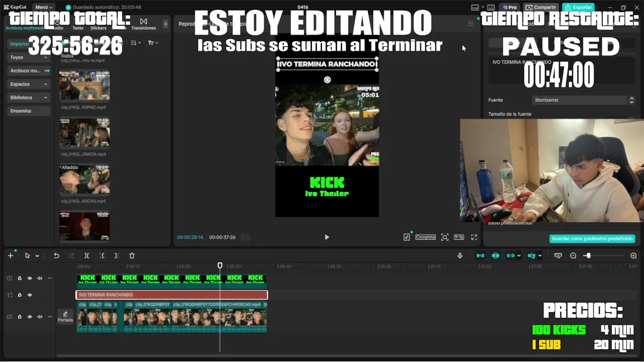The height and width of the screenshot is (362, 644).
Task: Mute the main video track
Action: (x=40, y=317)
